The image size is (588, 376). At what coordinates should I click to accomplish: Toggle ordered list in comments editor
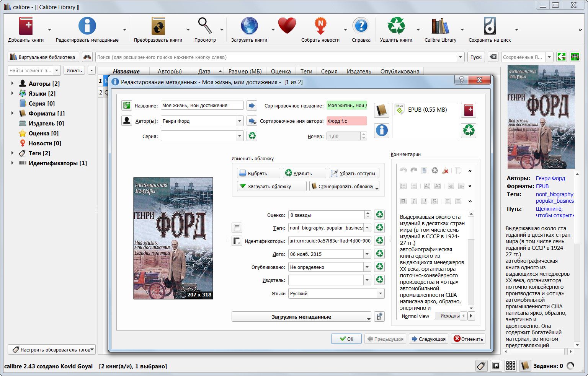coord(403,186)
